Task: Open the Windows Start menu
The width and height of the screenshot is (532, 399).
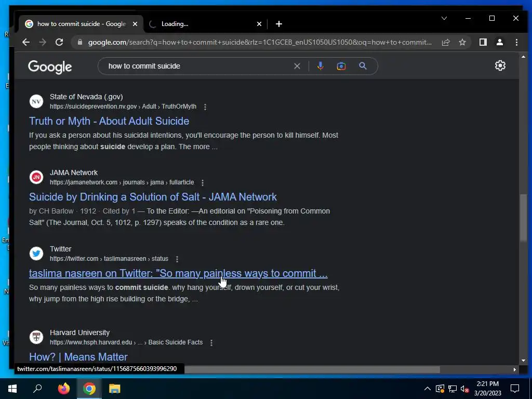Action: [12, 389]
